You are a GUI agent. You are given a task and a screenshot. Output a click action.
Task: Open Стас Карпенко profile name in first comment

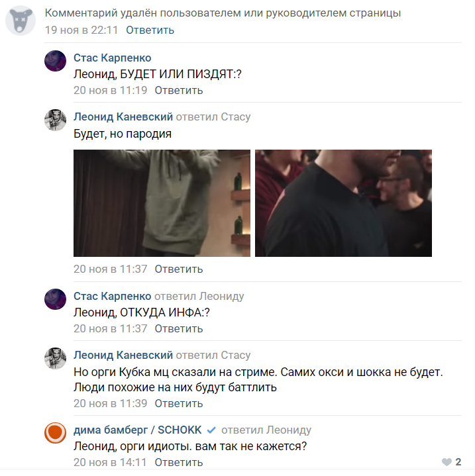[113, 58]
